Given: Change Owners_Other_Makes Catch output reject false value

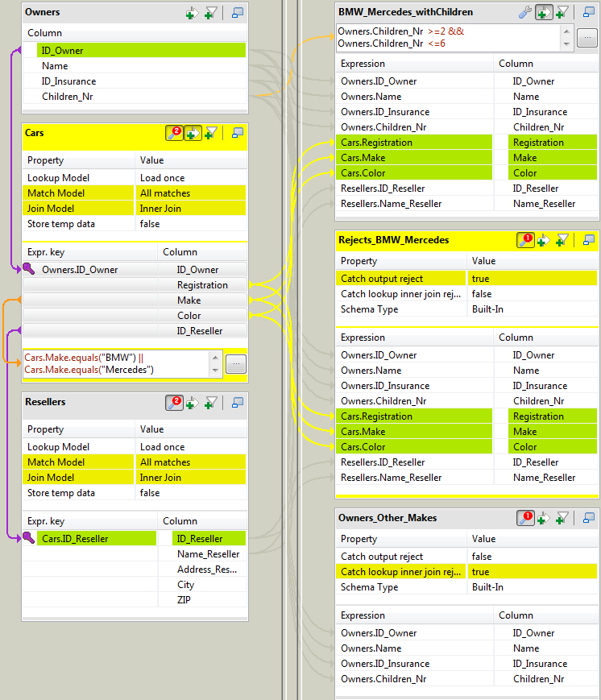Looking at the screenshot, I should tap(533, 557).
